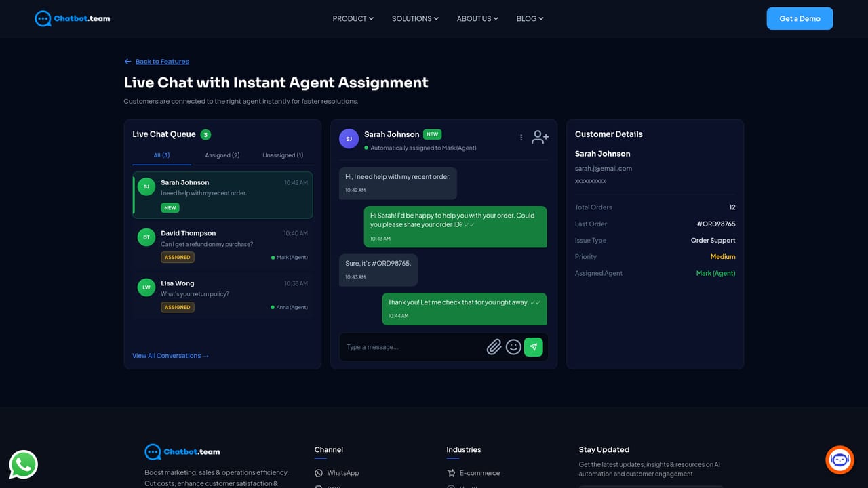Click the sarah.j@email.com address

click(x=604, y=168)
